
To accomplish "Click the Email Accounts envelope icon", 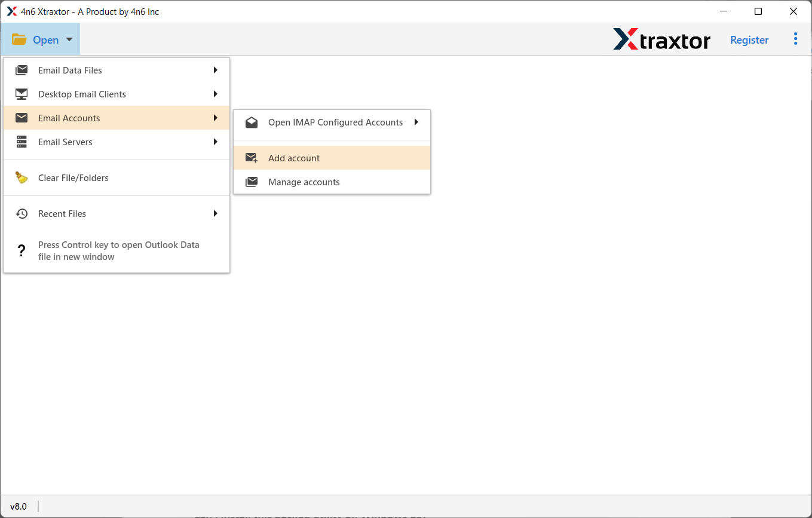I will [22, 118].
